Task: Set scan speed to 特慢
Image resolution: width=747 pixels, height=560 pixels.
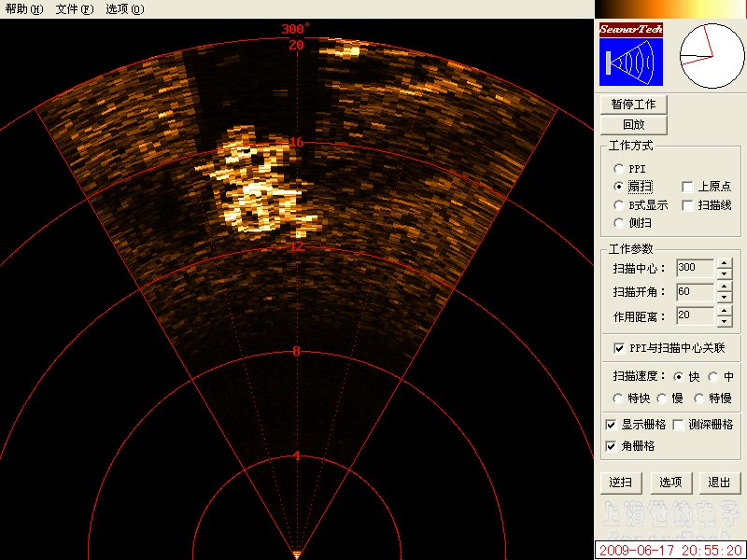Action: pos(698,399)
